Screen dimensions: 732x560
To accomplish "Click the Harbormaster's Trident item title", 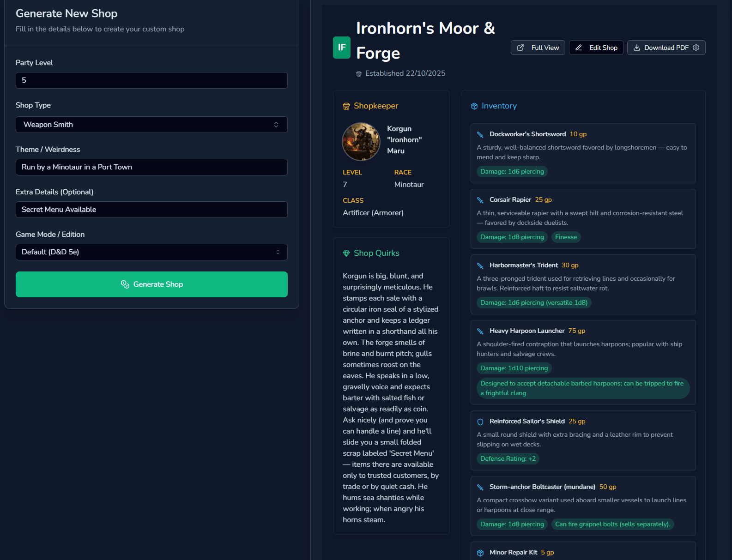I will pos(524,265).
